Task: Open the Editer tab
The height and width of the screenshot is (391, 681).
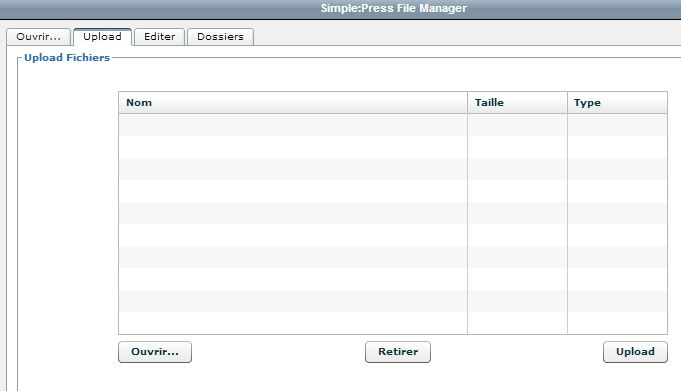Action: point(159,37)
